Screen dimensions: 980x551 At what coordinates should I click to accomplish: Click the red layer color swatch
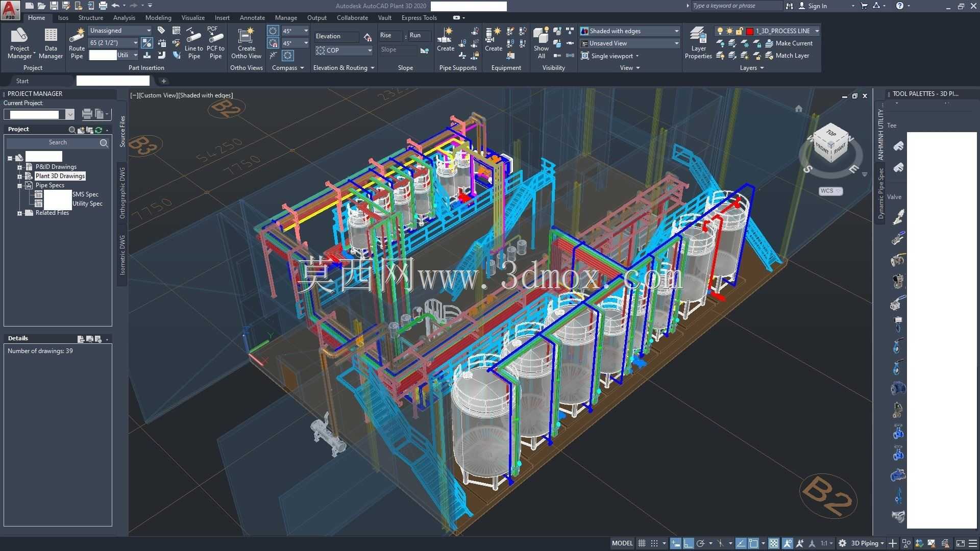pyautogui.click(x=750, y=31)
